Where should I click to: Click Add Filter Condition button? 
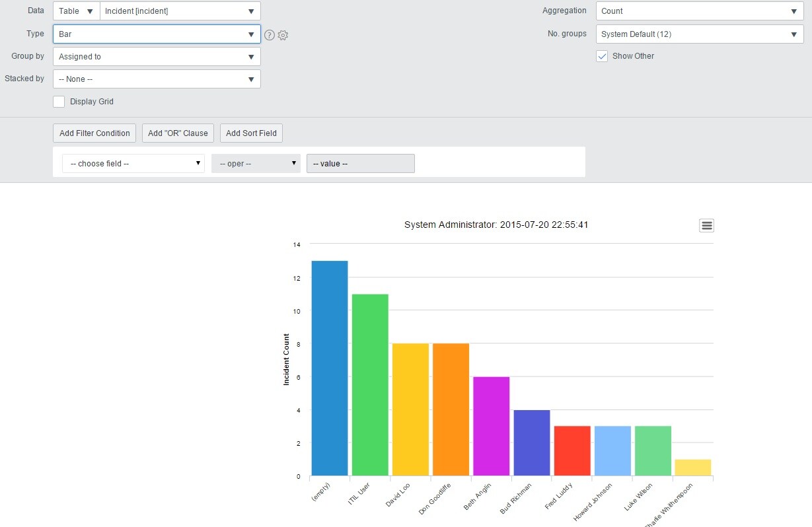pyautogui.click(x=94, y=133)
